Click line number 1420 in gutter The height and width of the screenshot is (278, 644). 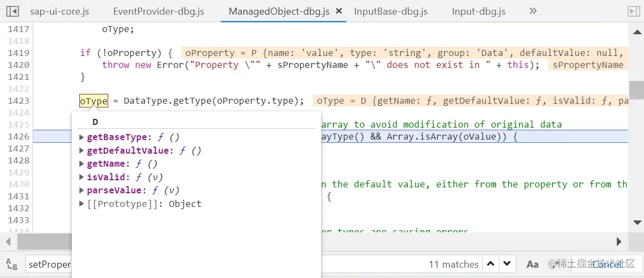click(x=18, y=65)
